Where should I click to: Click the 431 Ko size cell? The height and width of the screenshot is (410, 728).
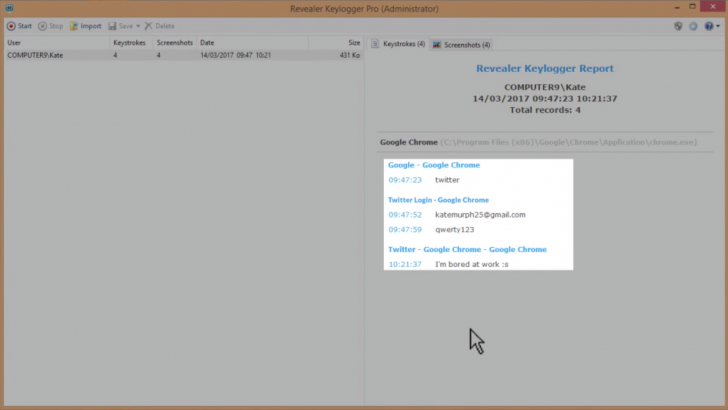[350, 55]
